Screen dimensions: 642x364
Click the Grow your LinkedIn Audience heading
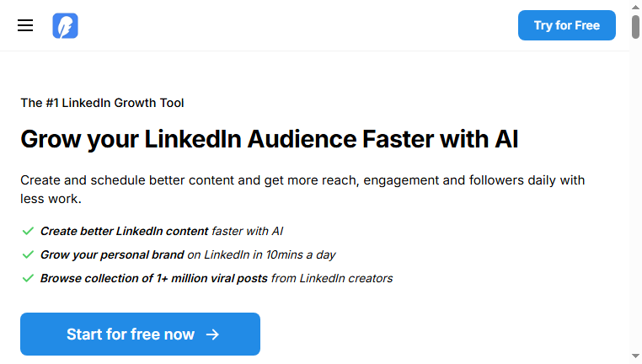270,139
